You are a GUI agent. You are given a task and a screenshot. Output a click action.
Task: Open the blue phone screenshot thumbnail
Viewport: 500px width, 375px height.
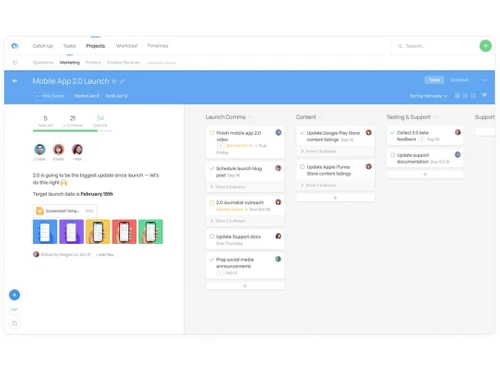(45, 232)
